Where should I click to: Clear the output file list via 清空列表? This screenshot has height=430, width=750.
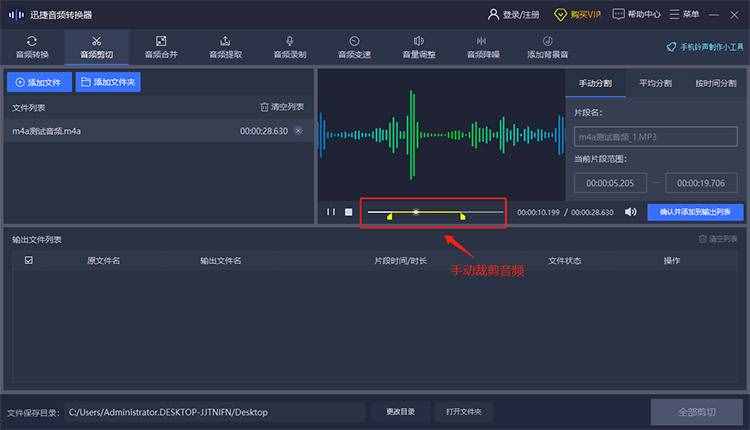[717, 239]
